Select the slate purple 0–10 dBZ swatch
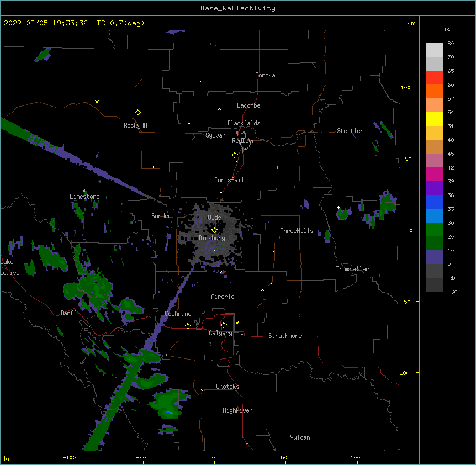Viewport: 476px width, 465px height. click(434, 257)
